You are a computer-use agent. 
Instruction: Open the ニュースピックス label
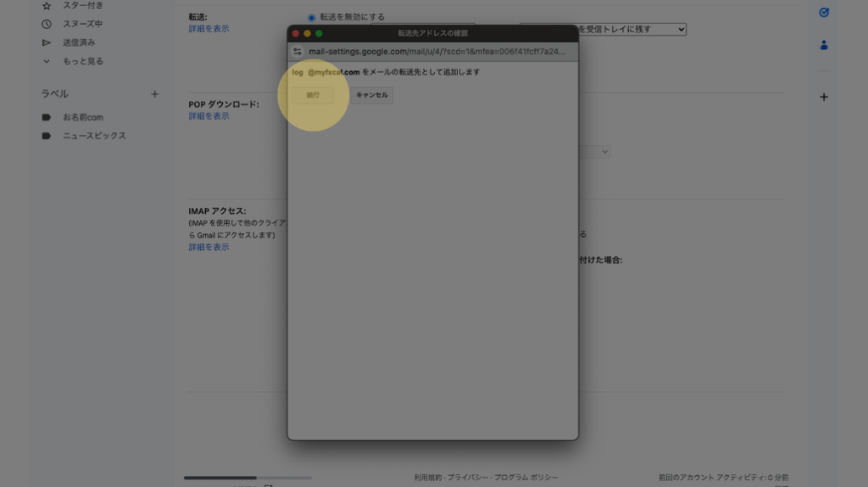pos(94,136)
